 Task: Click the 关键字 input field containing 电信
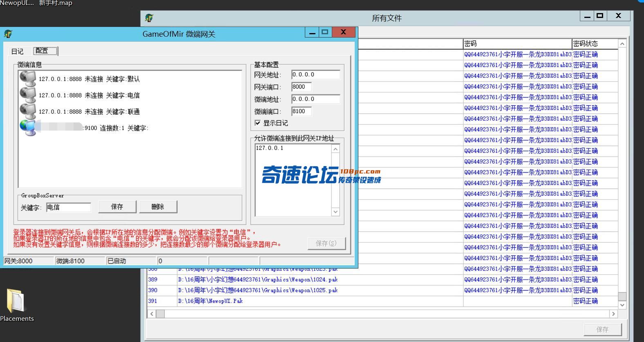[x=68, y=207]
